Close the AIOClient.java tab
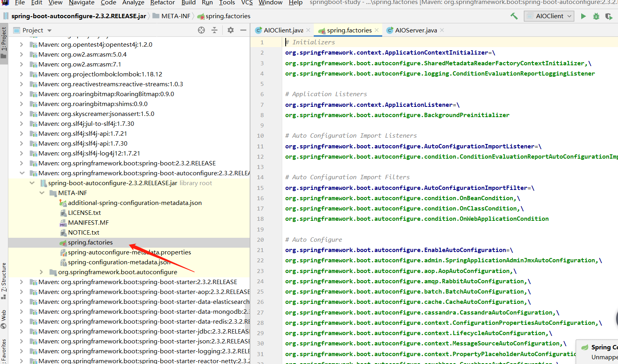Viewport: 618px width, 364px height. (x=308, y=30)
